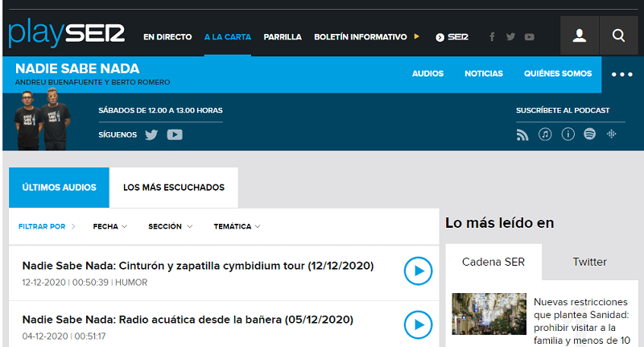644x347 pixels.
Task: Click the SER arrow logo link
Action: (452, 37)
